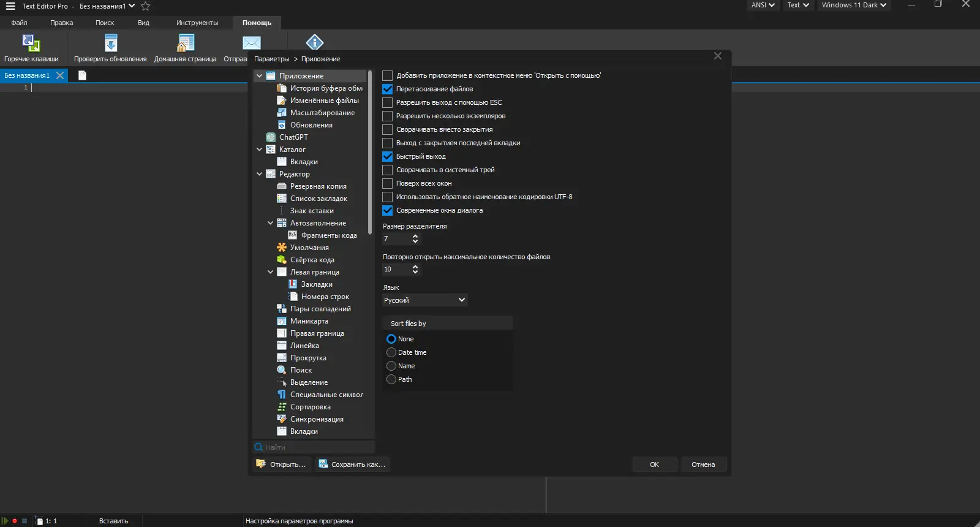Viewport: 980px width, 527px height.
Task: Click the Поиск magnifier tree icon
Action: (282, 370)
